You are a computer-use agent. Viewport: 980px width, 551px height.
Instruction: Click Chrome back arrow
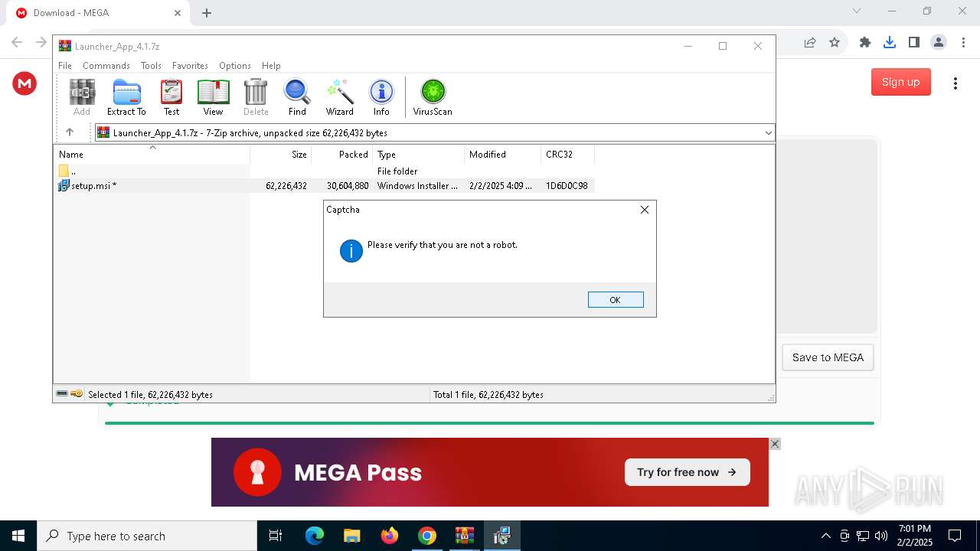coord(17,42)
